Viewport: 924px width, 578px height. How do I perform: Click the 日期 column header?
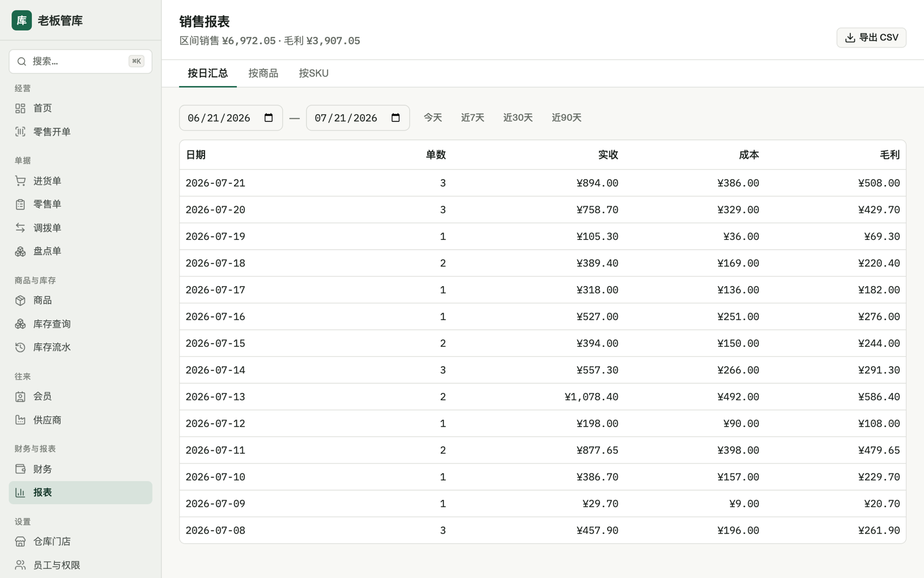[x=196, y=155]
